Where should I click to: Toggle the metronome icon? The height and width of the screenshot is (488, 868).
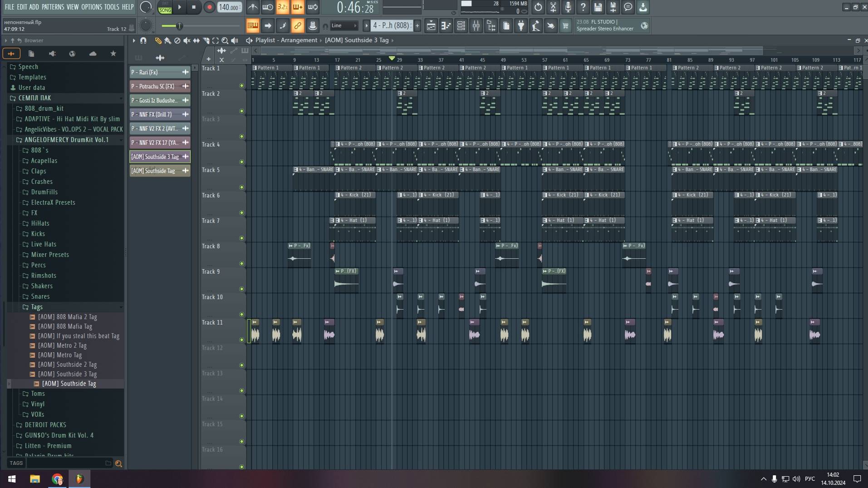tap(253, 7)
